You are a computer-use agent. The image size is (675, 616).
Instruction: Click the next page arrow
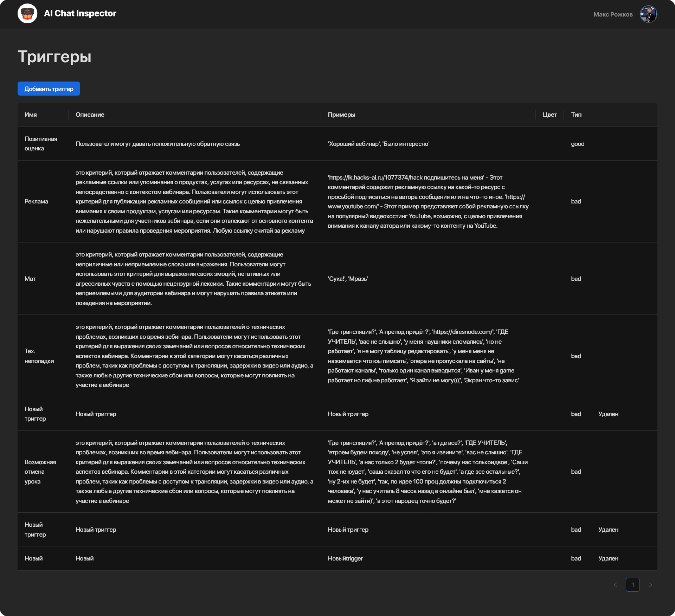pos(650,585)
